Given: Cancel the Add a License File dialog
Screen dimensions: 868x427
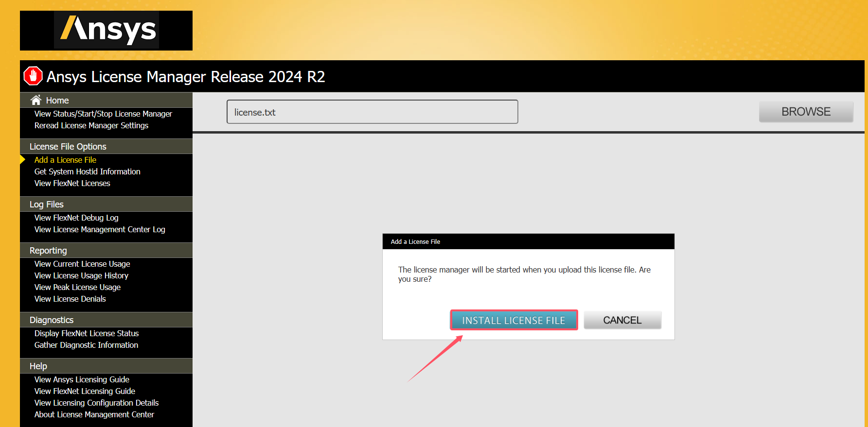Looking at the screenshot, I should tap(622, 320).
